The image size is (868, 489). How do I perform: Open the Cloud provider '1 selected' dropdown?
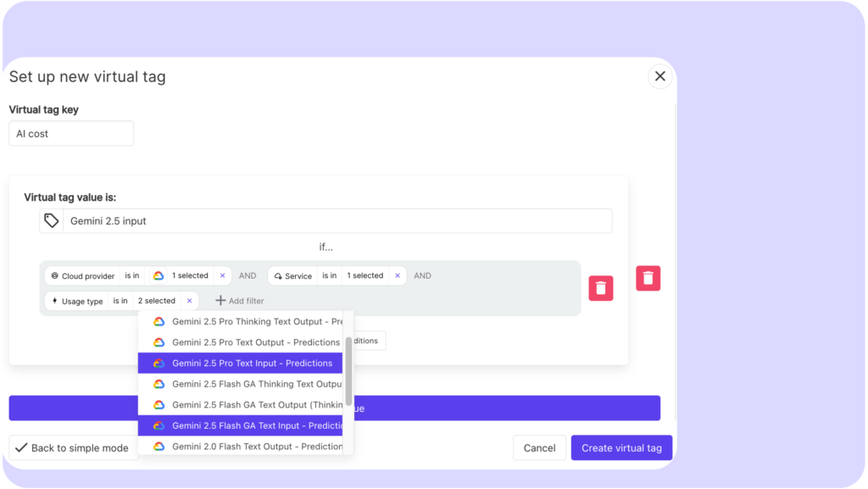188,275
